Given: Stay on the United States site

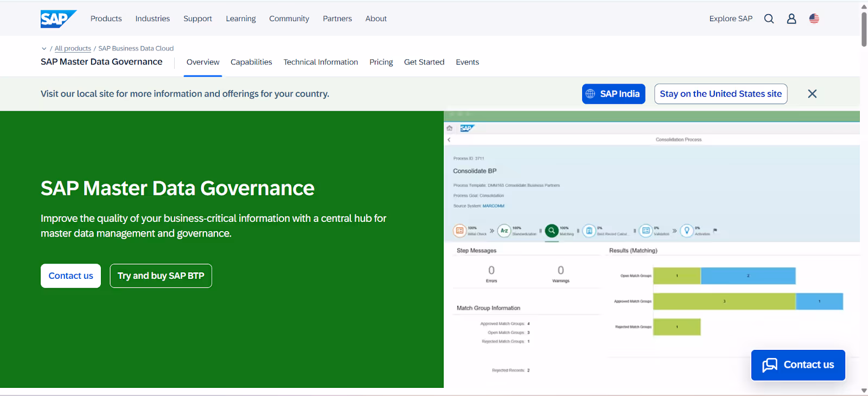Looking at the screenshot, I should 720,94.
